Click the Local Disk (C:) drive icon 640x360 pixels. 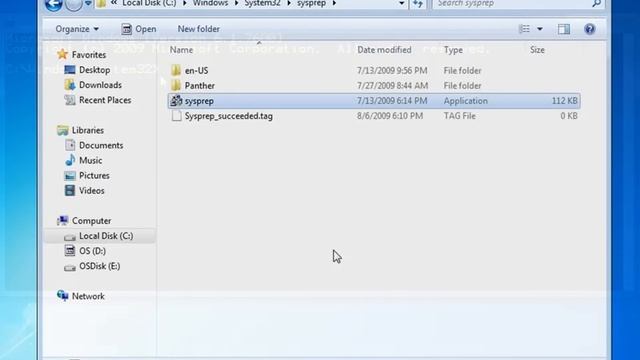(x=70, y=237)
